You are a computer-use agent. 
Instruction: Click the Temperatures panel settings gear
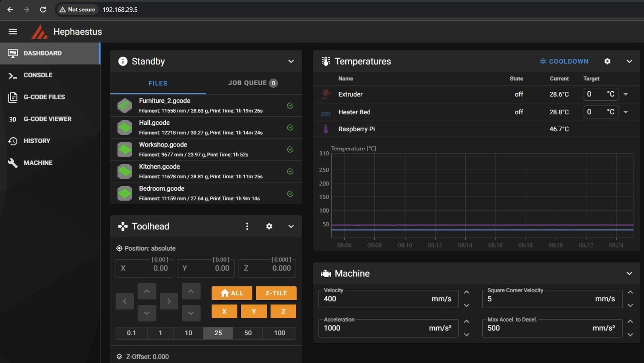pos(607,61)
